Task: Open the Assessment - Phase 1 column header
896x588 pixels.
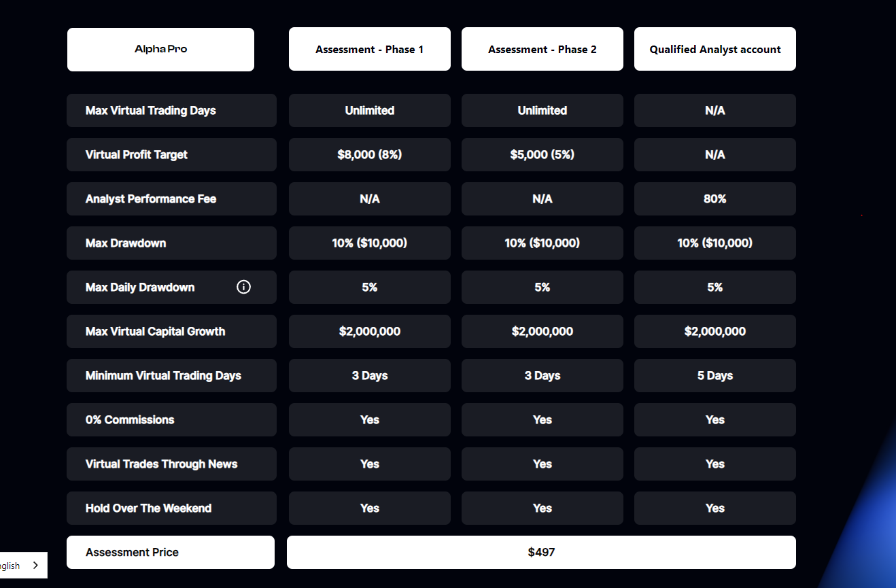Action: point(370,49)
